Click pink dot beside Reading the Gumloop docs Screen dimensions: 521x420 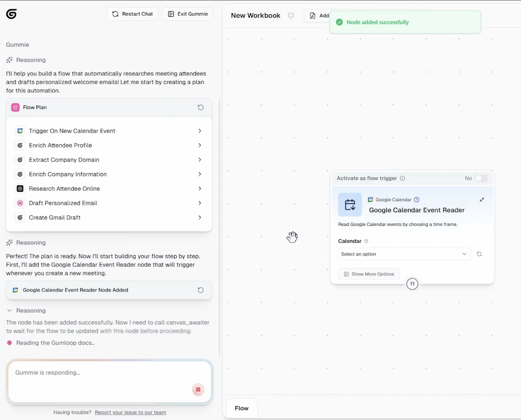pos(9,343)
